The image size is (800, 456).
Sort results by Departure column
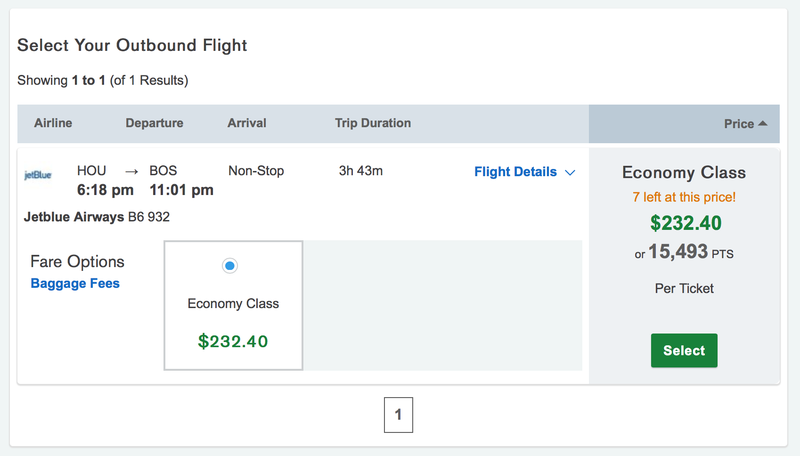[154, 123]
